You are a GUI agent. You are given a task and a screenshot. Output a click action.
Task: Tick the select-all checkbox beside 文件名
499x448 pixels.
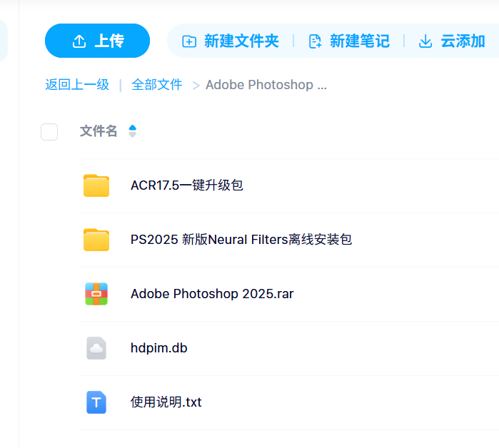click(49, 132)
